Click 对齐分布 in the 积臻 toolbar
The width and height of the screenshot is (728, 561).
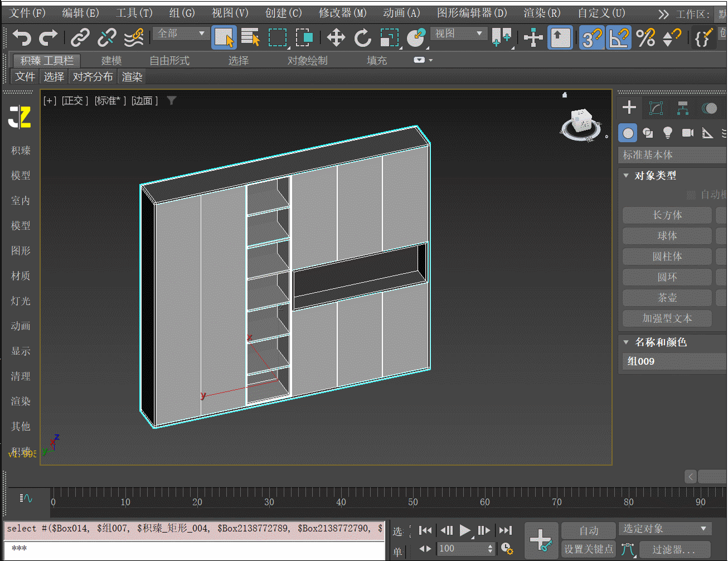click(x=93, y=77)
